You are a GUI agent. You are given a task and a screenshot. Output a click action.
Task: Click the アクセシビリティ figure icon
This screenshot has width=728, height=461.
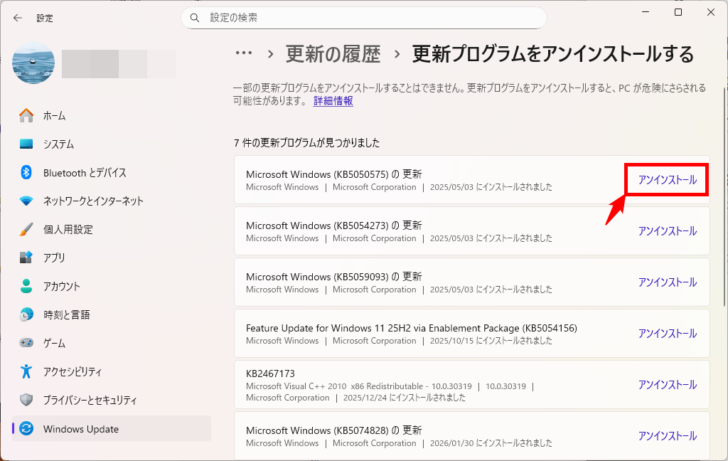[x=26, y=371]
